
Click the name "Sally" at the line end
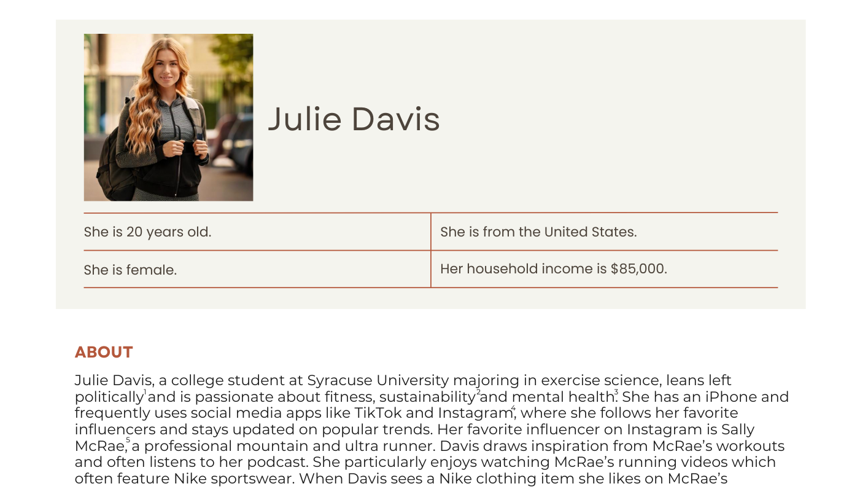click(738, 430)
